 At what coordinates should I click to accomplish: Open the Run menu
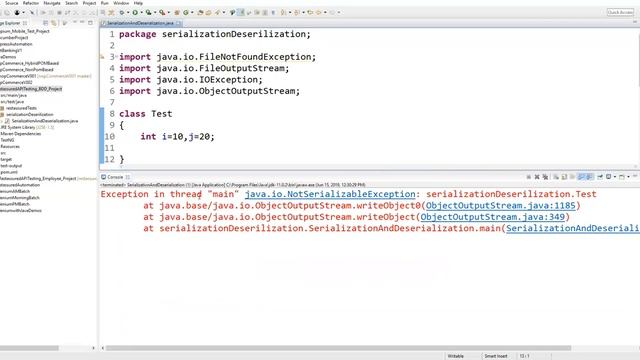point(104,3)
